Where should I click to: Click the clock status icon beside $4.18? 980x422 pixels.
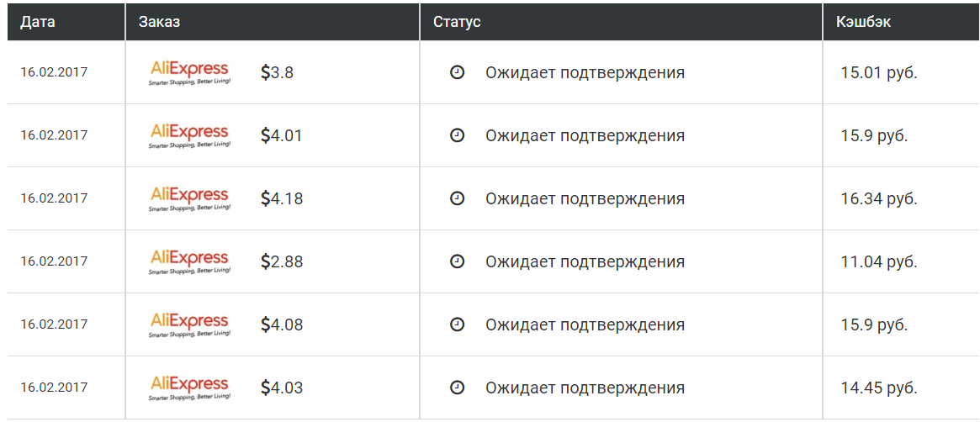click(458, 198)
